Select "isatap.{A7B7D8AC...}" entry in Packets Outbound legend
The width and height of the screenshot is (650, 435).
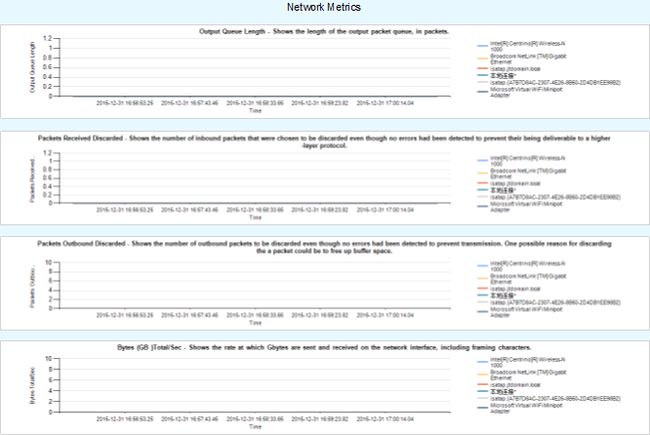(555, 302)
